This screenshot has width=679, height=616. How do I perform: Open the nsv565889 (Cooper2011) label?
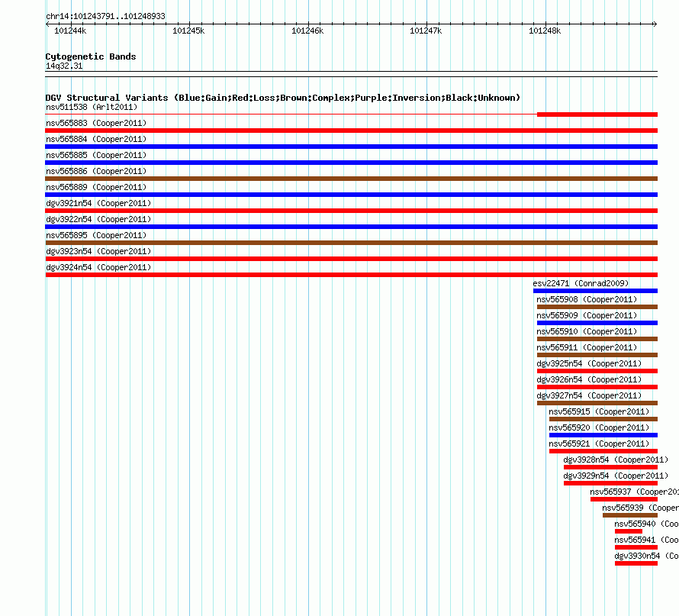pyautogui.click(x=96, y=187)
